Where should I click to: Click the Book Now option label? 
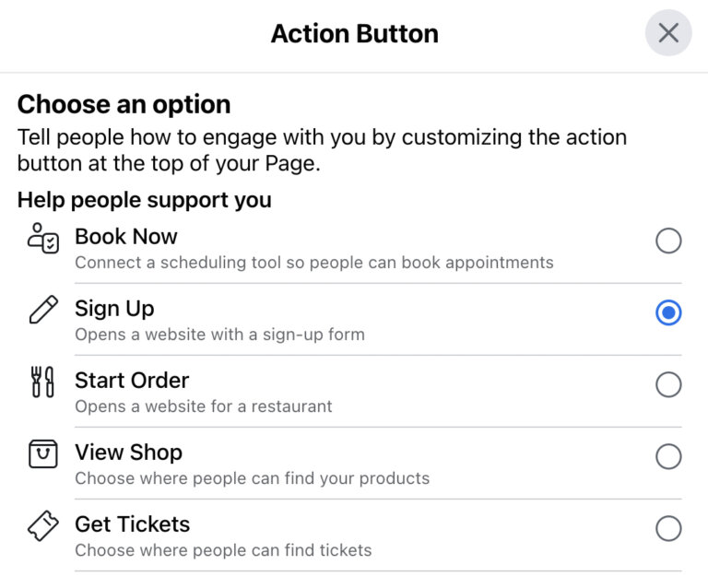126,237
